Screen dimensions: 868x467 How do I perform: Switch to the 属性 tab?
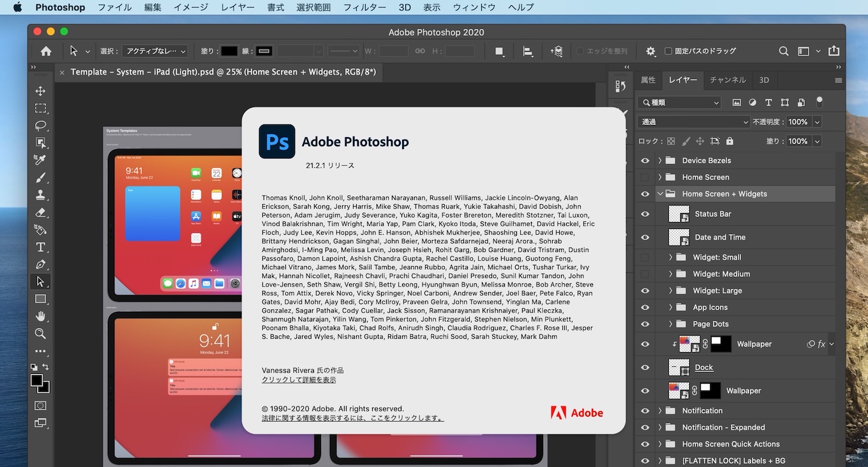[x=648, y=80]
